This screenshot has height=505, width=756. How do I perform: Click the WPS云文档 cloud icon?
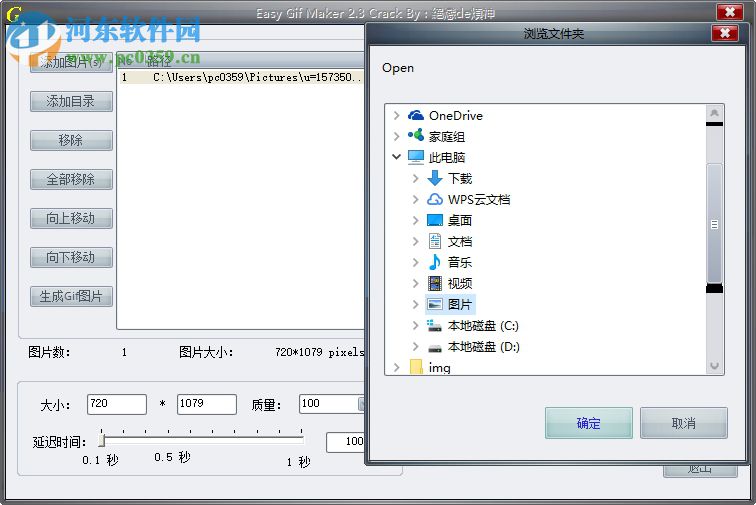click(x=434, y=199)
